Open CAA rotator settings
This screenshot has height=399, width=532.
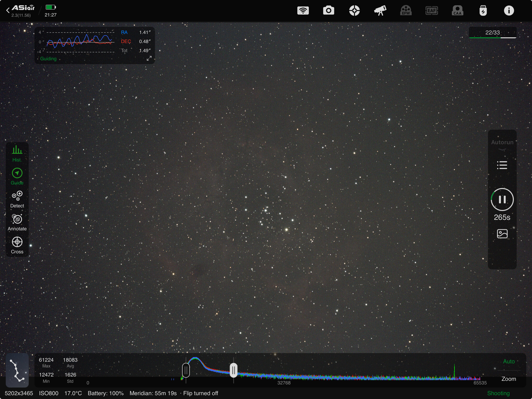click(457, 11)
